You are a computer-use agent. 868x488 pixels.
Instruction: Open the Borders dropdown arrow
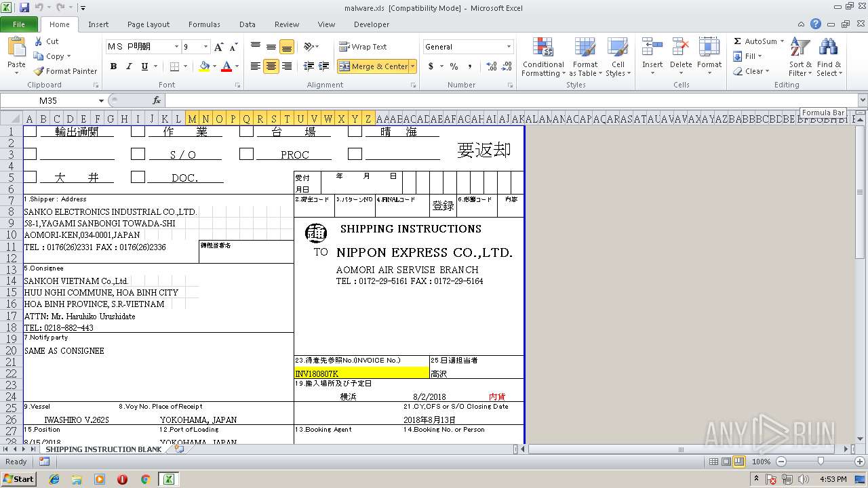185,66
